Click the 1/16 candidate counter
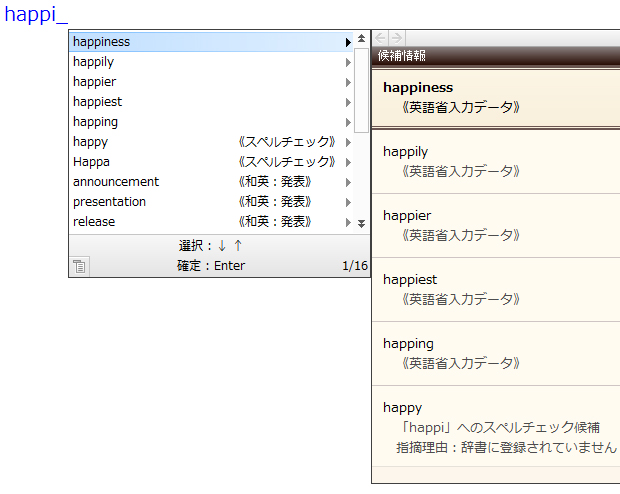 click(x=355, y=266)
